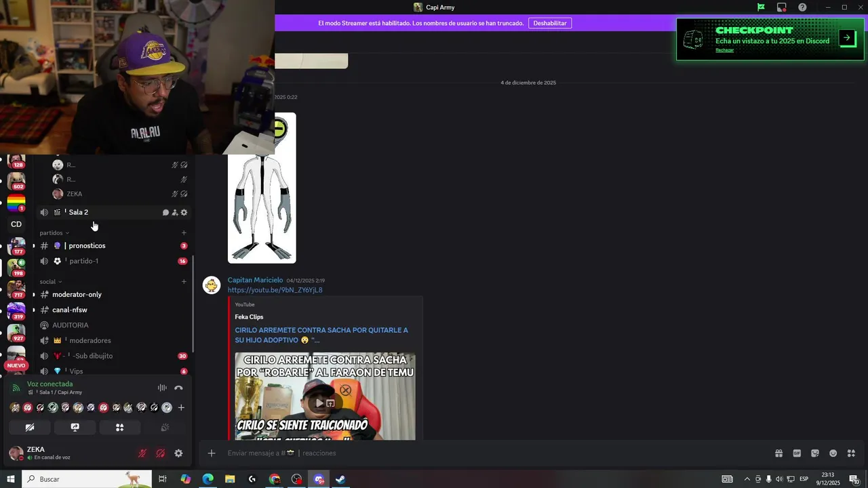Viewport: 868px width, 488px height.
Task: Open embedded video in external link icon
Action: coord(330,403)
